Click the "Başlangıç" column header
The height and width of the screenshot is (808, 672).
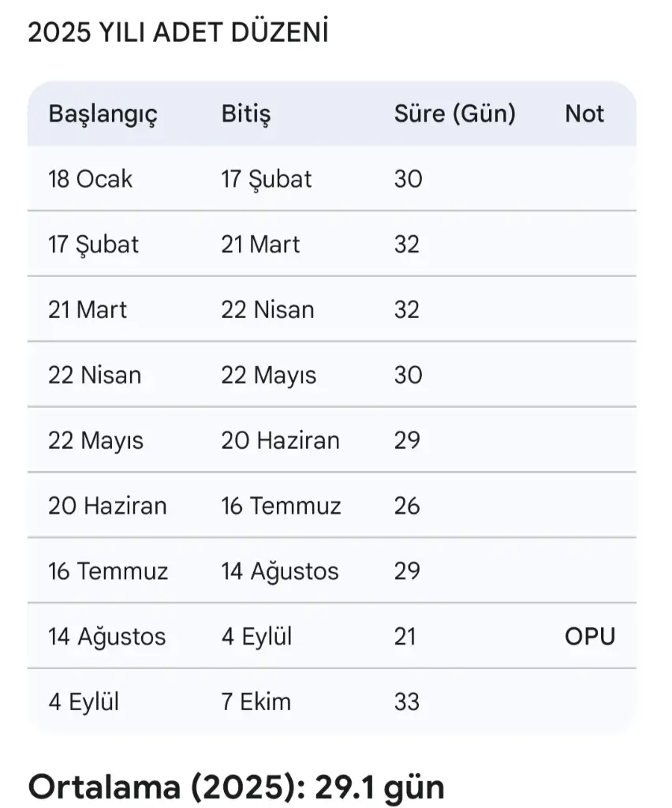tap(103, 114)
